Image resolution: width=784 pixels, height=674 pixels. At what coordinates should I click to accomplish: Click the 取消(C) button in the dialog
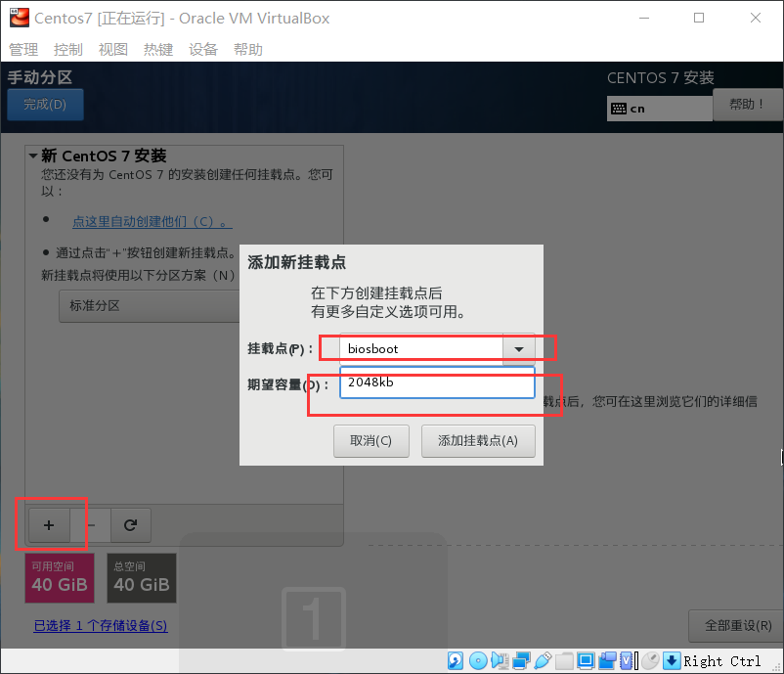pyautogui.click(x=371, y=440)
